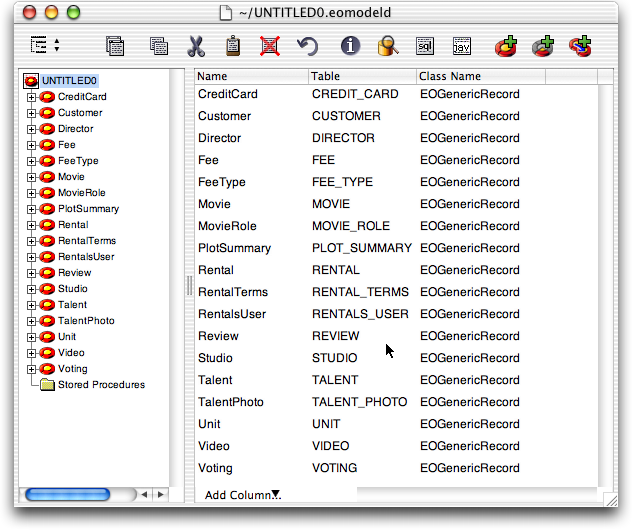Open the Add Column popup menu

[242, 495]
